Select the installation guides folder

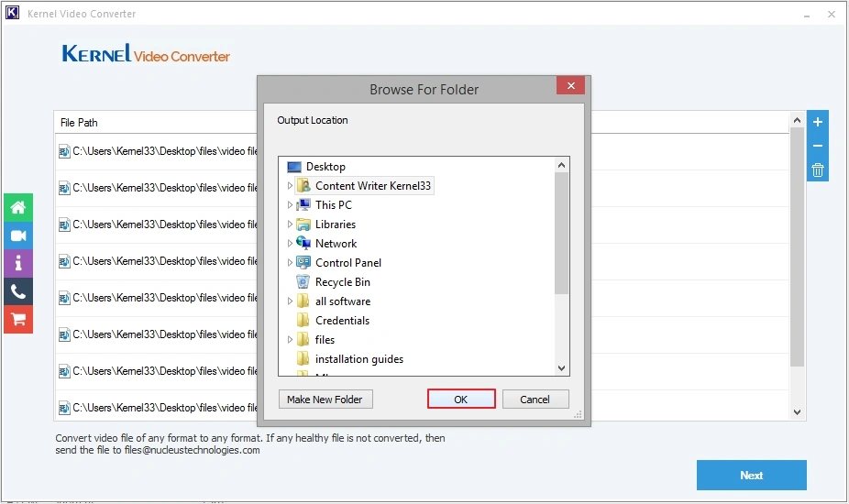359,358
